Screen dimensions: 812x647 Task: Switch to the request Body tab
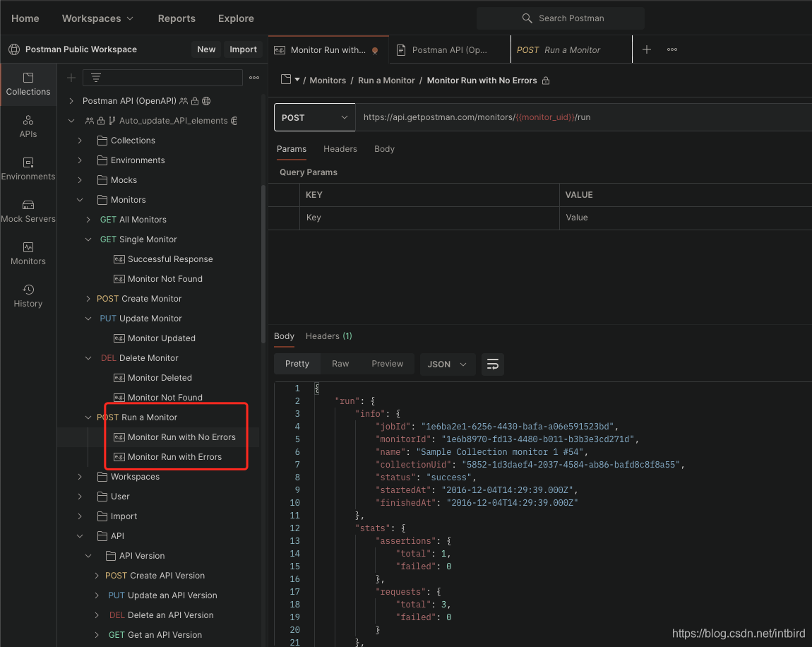384,149
